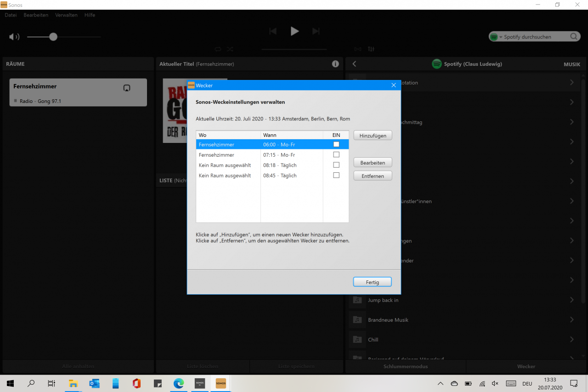
Task: Expand the Chill chevron
Action: tap(572, 340)
